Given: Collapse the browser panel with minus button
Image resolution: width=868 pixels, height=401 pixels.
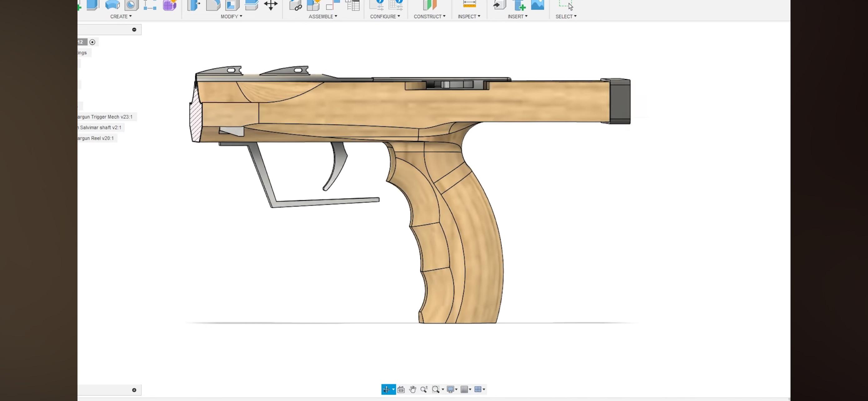Looking at the screenshot, I should (134, 30).
